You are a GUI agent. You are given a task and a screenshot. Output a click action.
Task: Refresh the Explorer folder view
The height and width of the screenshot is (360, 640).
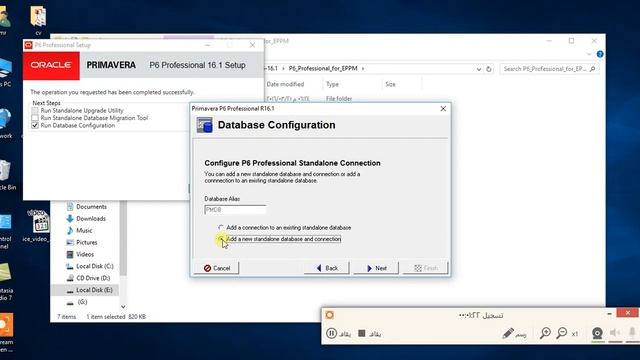click(489, 69)
